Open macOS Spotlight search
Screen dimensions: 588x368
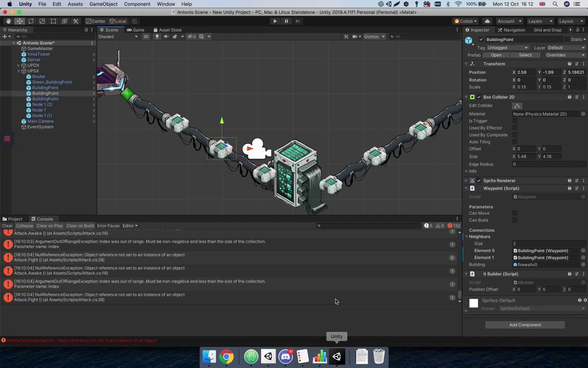[x=555, y=4]
